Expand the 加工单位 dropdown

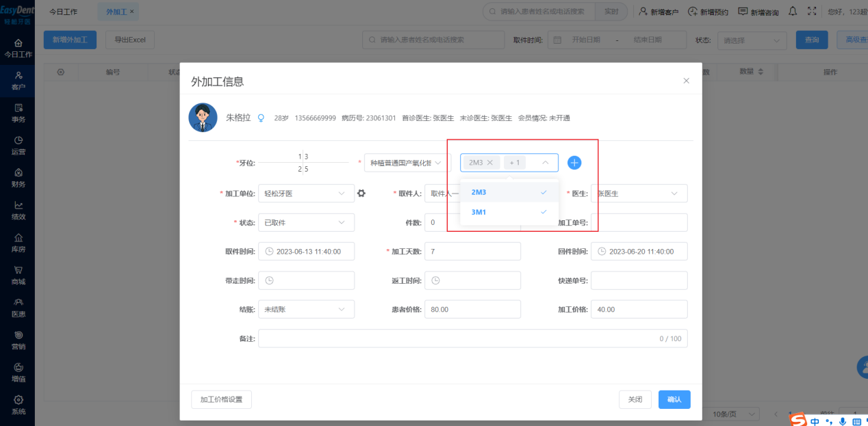306,194
